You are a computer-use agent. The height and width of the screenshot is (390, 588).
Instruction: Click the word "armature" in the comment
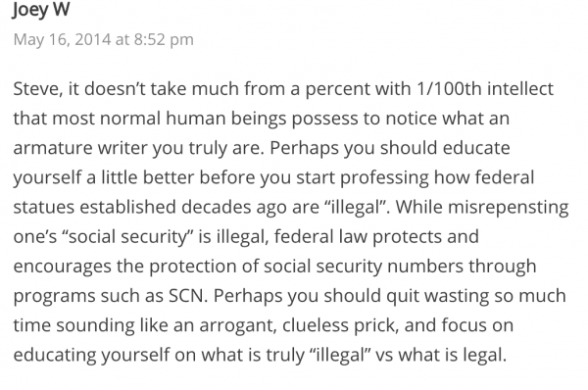pyautogui.click(x=53, y=148)
